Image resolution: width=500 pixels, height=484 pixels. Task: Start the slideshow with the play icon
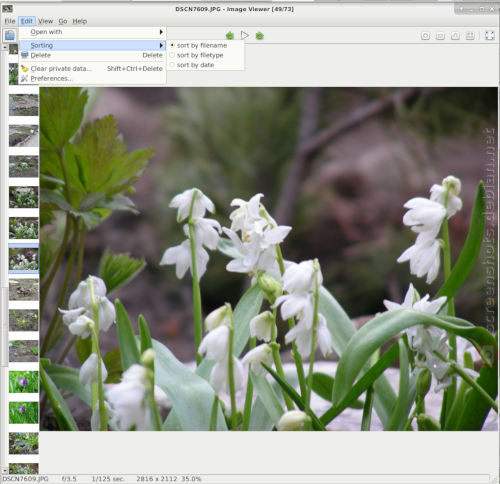click(245, 35)
